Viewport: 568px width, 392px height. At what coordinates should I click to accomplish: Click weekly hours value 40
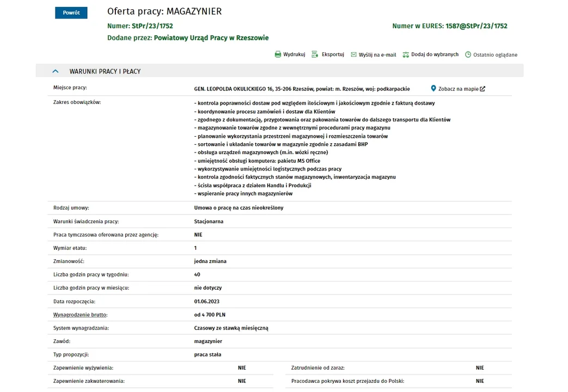point(197,274)
